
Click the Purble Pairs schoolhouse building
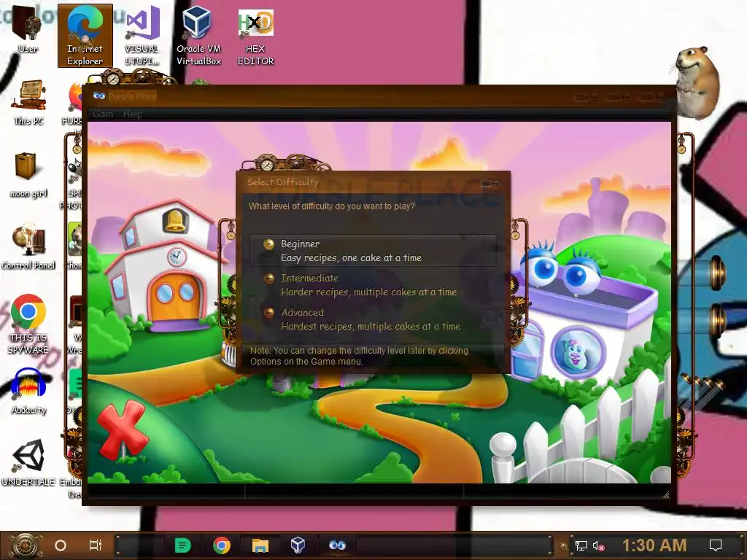[x=164, y=267]
